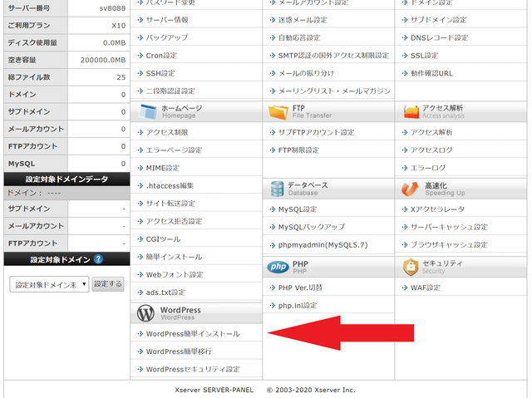
Task: Click the FTP folder icon
Action: coord(278,112)
